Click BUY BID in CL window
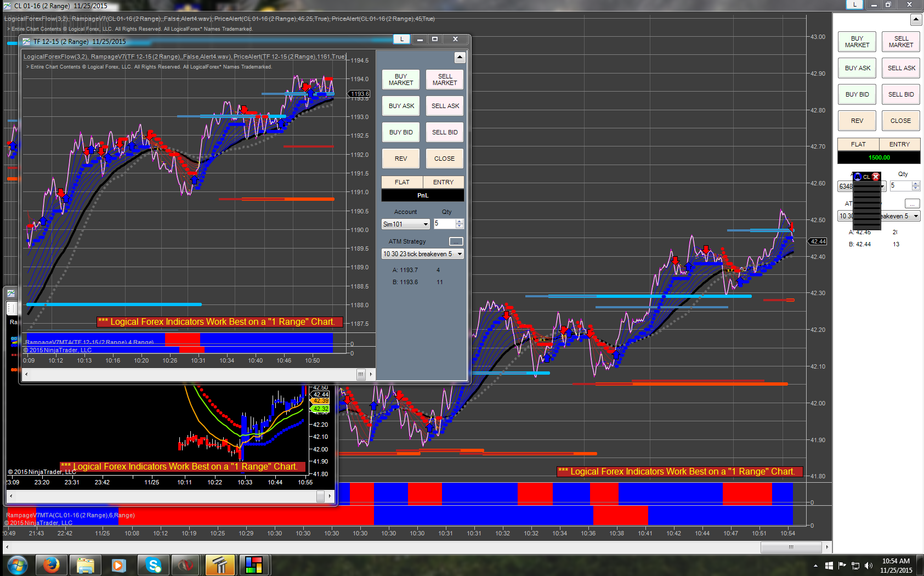 pyautogui.click(x=857, y=94)
